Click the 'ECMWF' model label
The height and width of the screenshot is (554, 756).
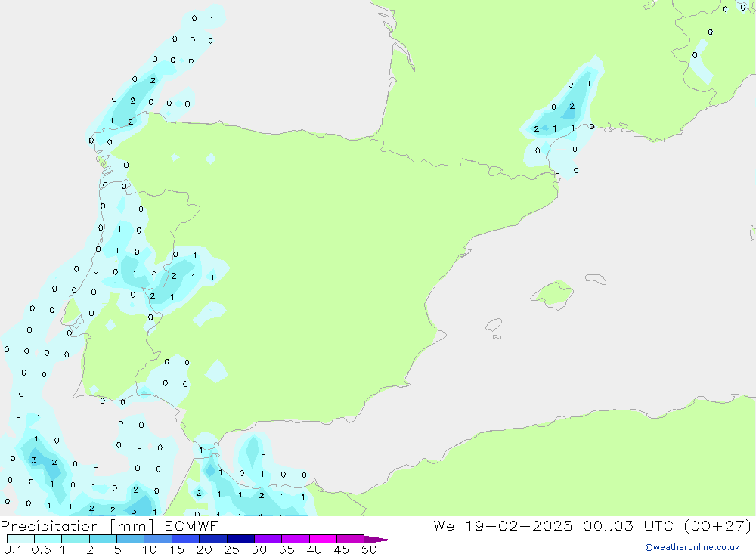pyautogui.click(x=191, y=526)
